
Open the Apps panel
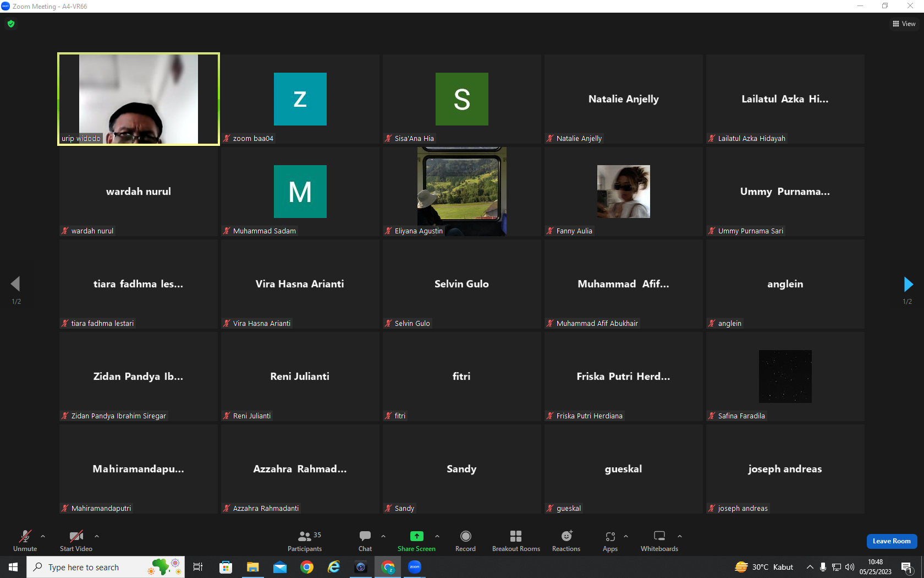click(610, 541)
